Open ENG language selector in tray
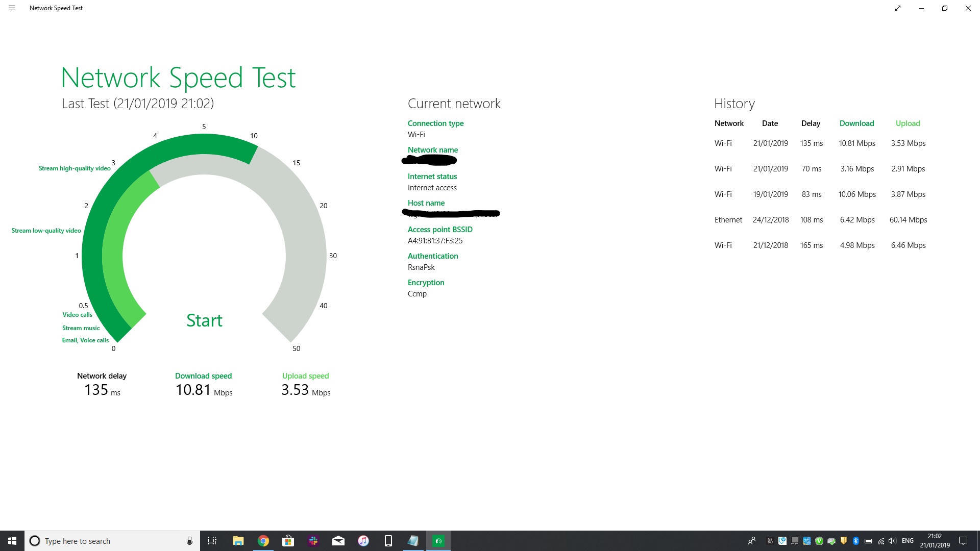 (x=908, y=541)
